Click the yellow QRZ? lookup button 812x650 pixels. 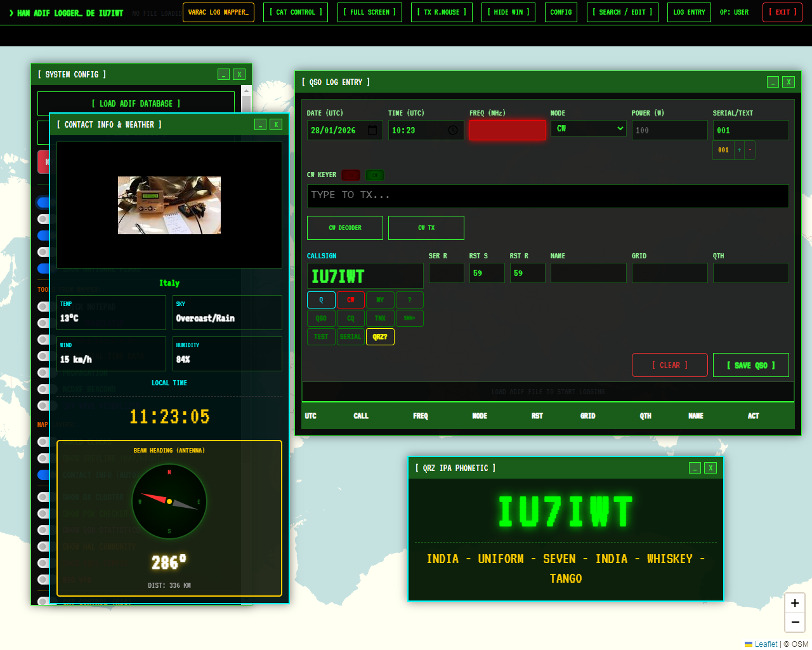(380, 337)
